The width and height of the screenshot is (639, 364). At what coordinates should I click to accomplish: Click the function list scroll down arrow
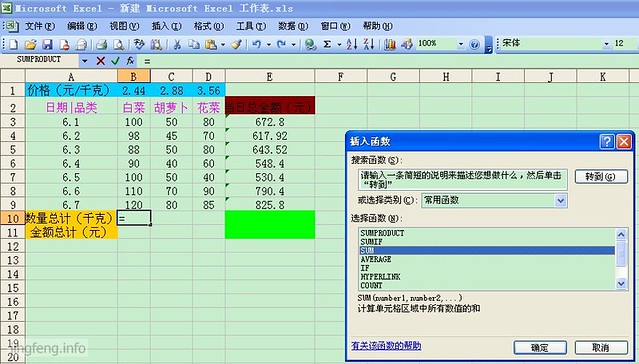click(x=621, y=283)
